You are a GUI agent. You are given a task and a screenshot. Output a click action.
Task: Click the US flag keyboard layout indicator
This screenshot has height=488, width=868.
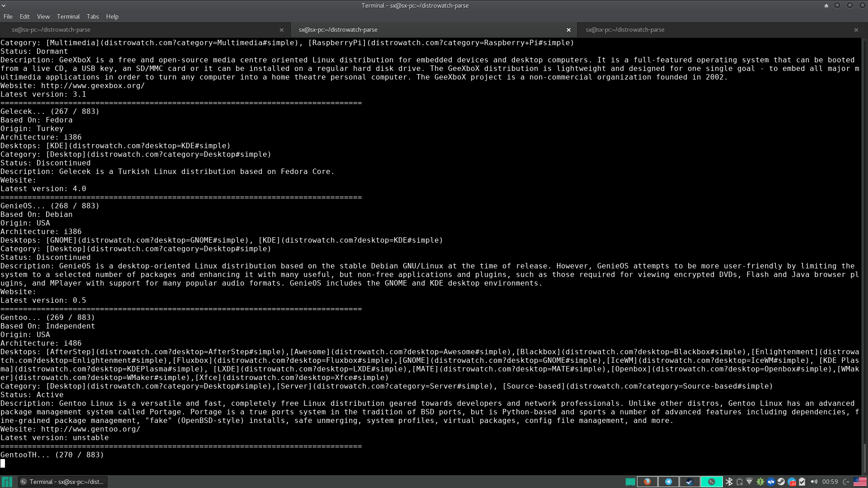click(x=860, y=482)
